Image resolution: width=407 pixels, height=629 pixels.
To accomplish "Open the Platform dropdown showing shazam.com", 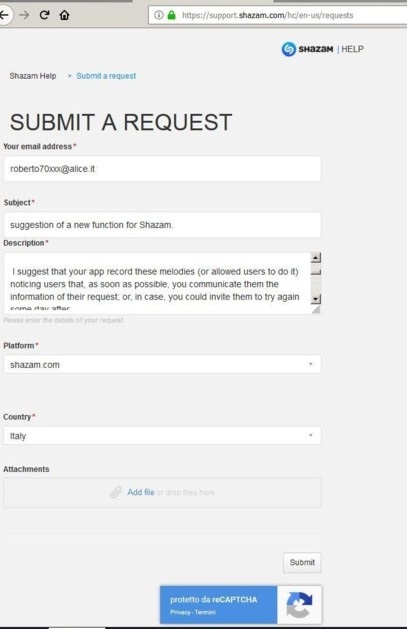I will tap(162, 364).
